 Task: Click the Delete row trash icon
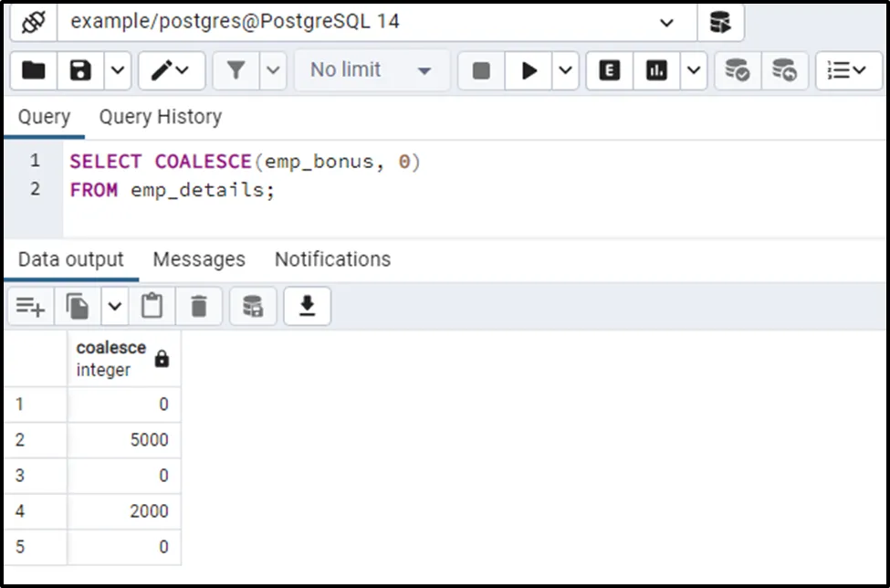click(199, 308)
